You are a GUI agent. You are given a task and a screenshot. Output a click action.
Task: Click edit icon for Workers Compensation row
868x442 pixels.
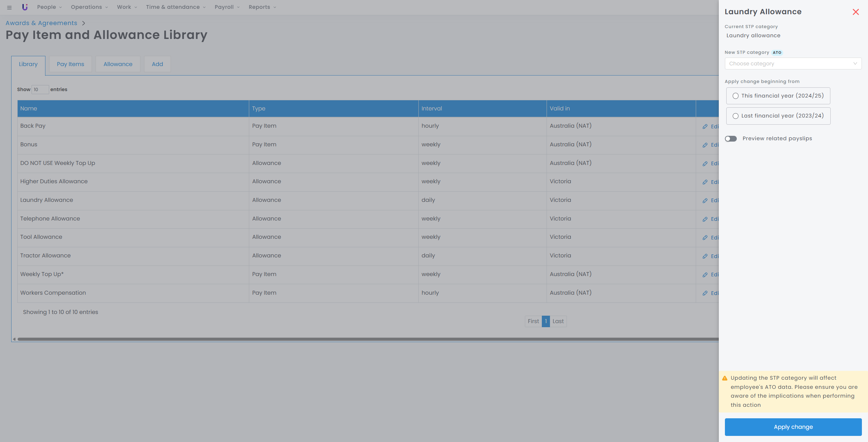pos(705,293)
